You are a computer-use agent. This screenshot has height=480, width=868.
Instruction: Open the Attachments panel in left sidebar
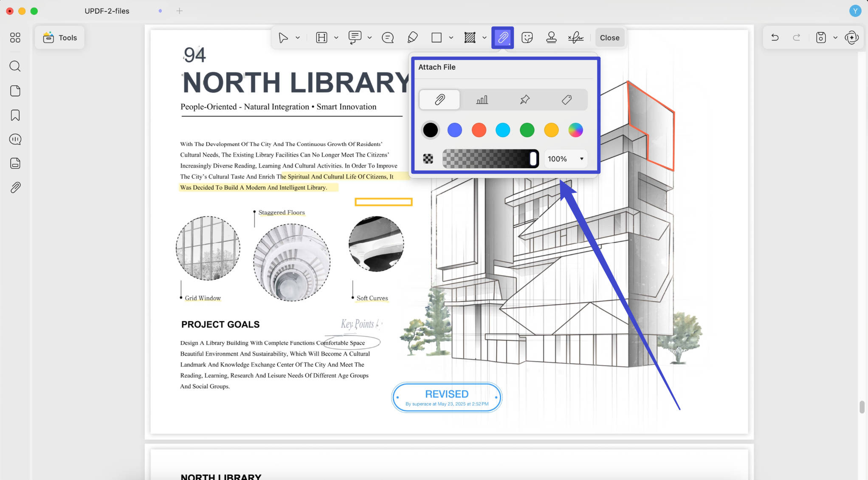[x=15, y=187]
